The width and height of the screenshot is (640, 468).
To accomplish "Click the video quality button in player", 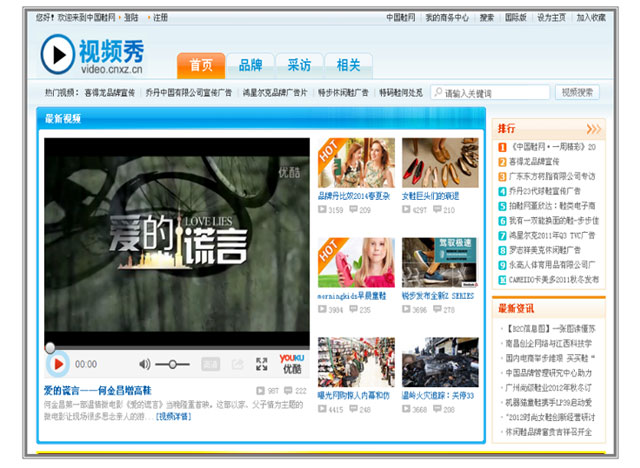I will (x=210, y=364).
